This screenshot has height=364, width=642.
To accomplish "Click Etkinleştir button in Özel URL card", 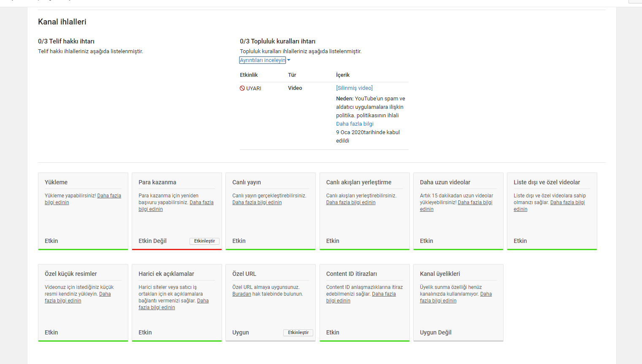I will pos(298,333).
